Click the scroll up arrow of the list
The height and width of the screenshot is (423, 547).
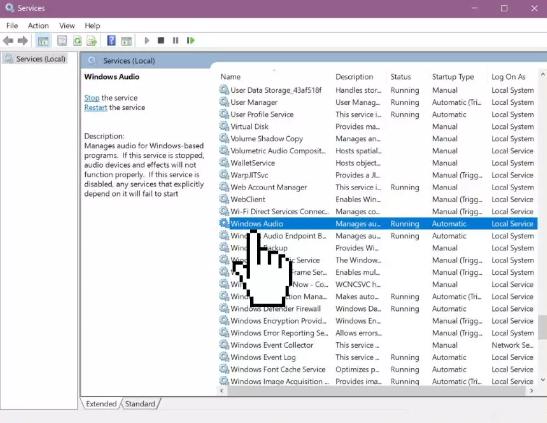542,74
